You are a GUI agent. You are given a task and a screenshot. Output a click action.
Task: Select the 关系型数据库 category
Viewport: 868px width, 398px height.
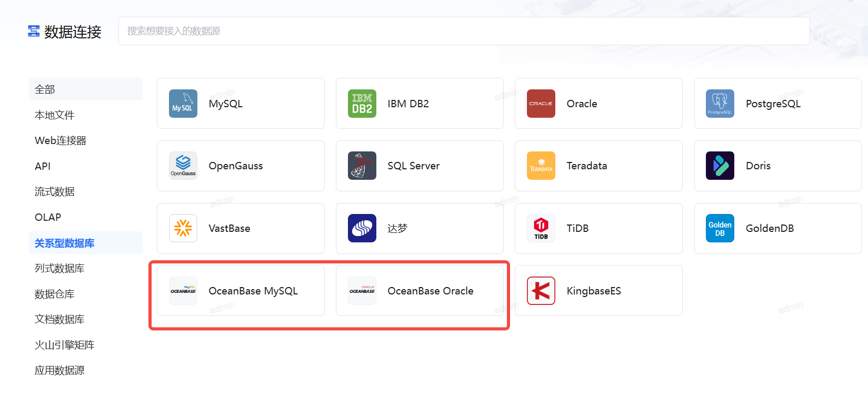click(x=86, y=243)
